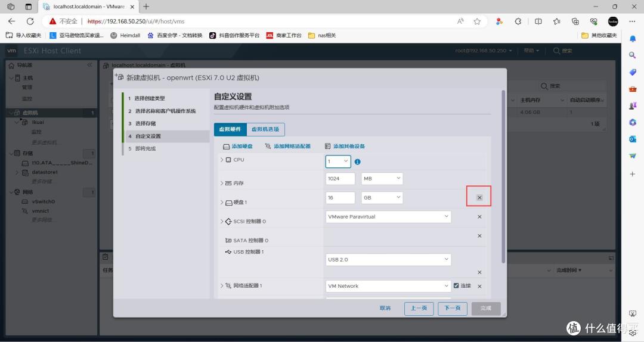Open the memory unit MB dropdown
The width and height of the screenshot is (644, 342).
click(382, 179)
